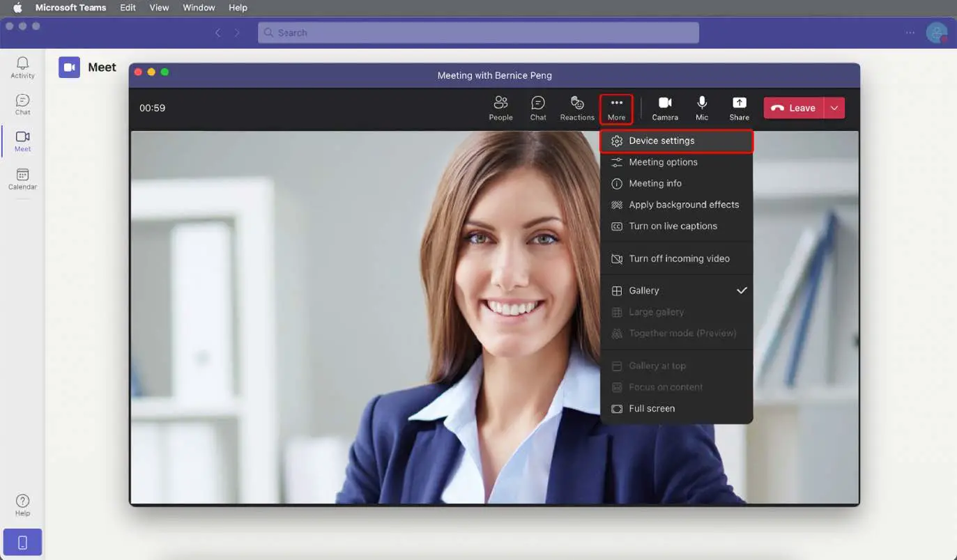Screen dimensions: 957x560
Task: Select the Gallery view option
Action: 676,290
